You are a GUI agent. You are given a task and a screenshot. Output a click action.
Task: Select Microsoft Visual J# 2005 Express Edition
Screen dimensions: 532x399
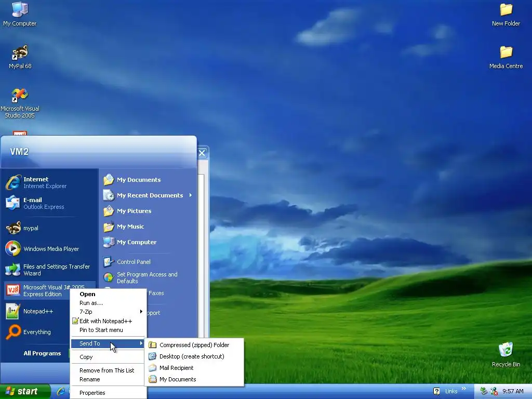[x=49, y=290]
